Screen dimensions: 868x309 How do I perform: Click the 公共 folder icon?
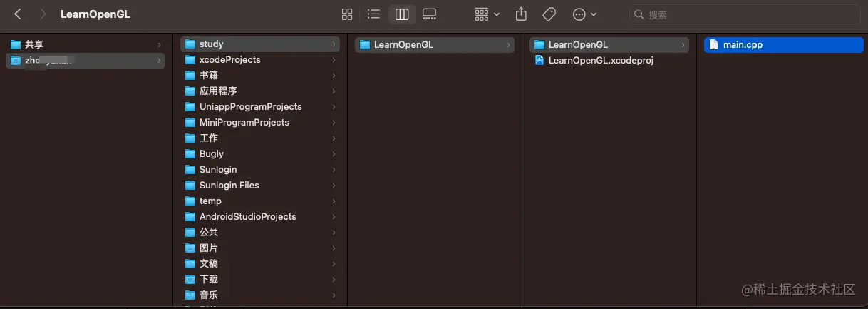190,233
